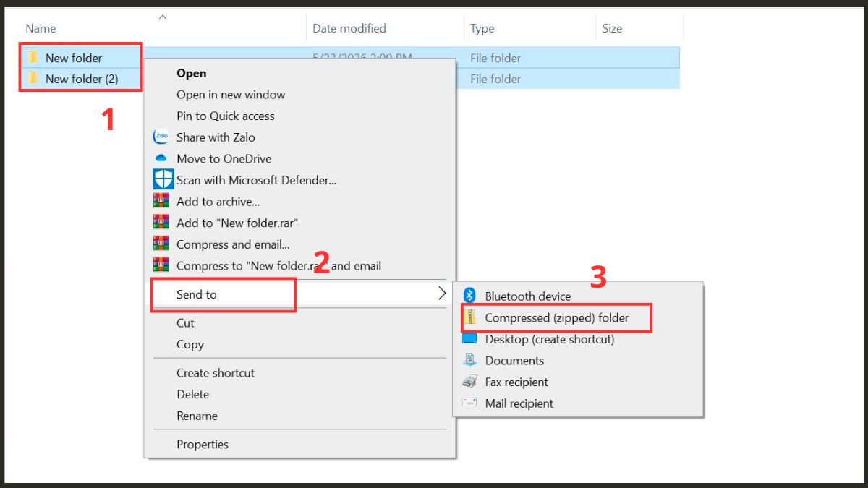
Task: Click WinRAR icon beside Compress and email
Action: pos(161,244)
